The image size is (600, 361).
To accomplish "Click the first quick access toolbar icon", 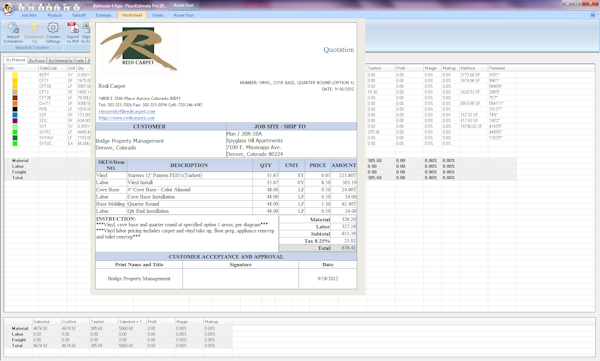I will [x=21, y=7].
